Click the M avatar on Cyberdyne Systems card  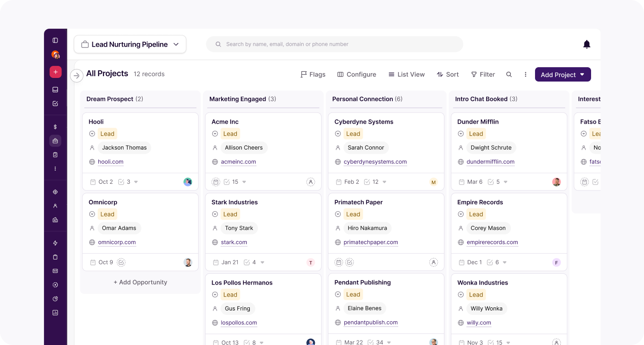tap(434, 182)
